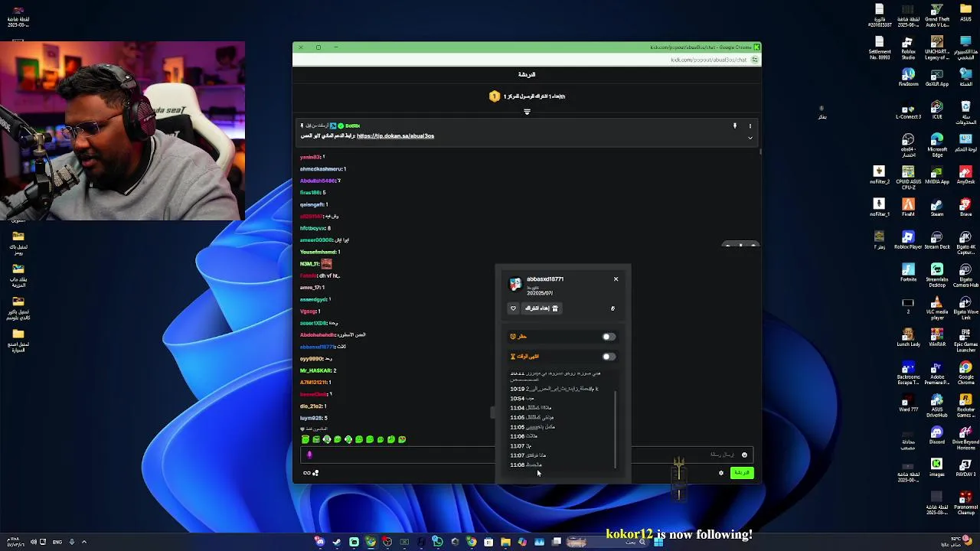The image size is (980, 551).
Task: Open FiveM desktop shortcut
Action: coord(908,208)
